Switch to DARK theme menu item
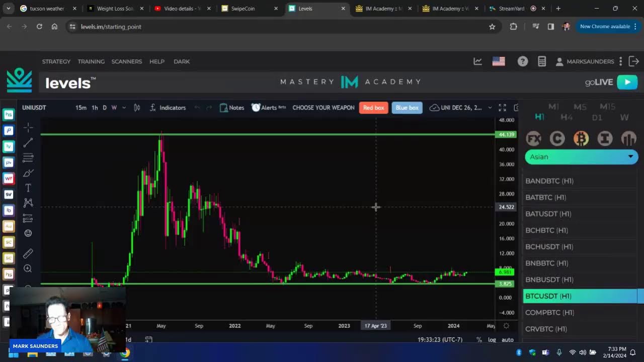The height and width of the screenshot is (362, 644). [x=182, y=61]
